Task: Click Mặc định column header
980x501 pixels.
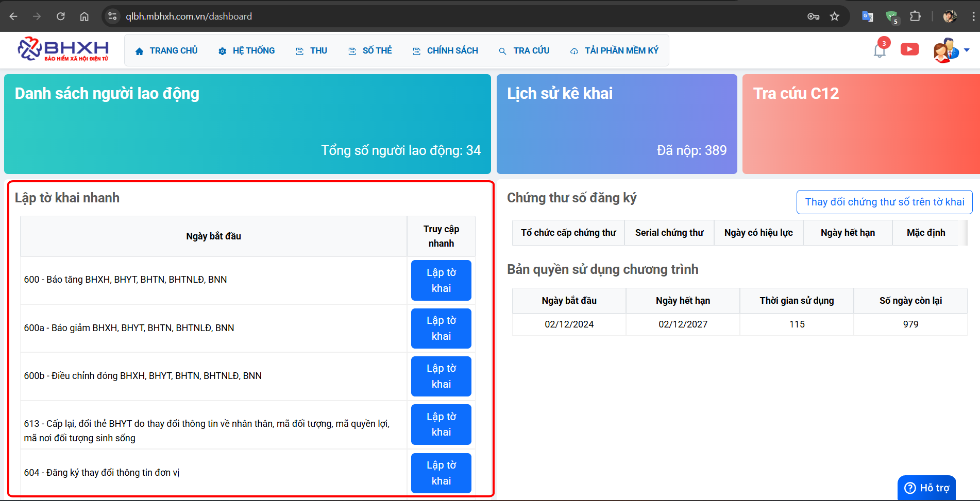Action: pos(926,233)
